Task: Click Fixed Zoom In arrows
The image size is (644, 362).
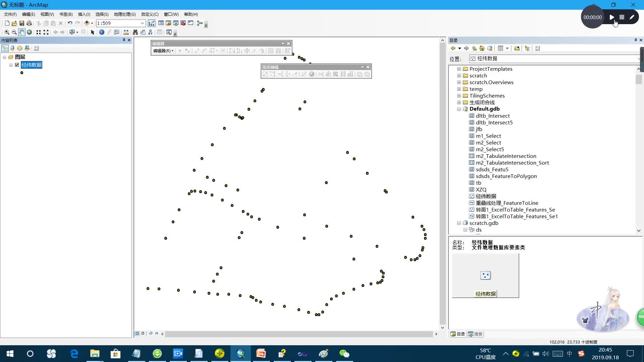Action: [39, 32]
